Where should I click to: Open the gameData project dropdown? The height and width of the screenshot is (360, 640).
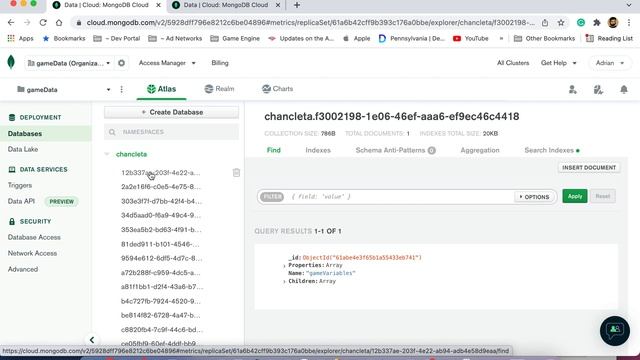point(64,89)
